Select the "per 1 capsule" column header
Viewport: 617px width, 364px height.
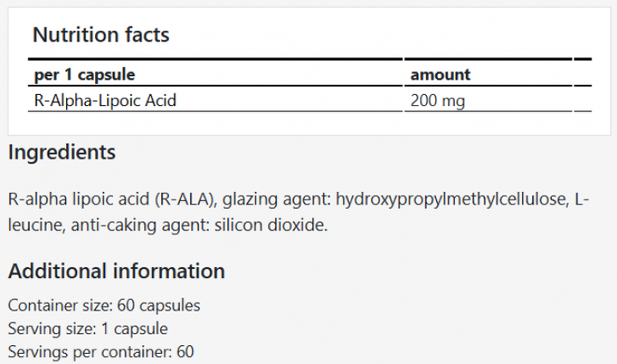tap(84, 75)
